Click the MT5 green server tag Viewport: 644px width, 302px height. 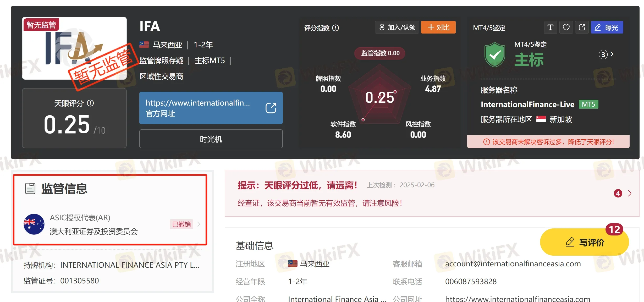coord(588,105)
